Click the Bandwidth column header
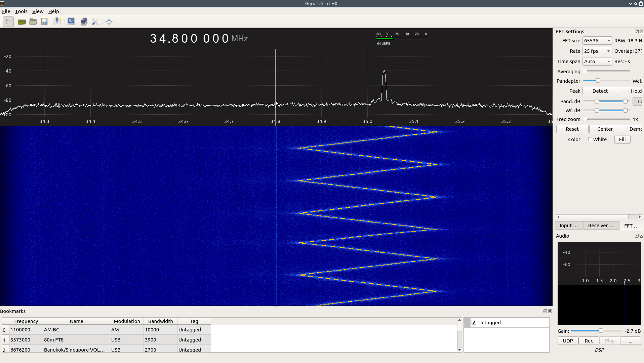This screenshot has height=363, width=644. pos(160,321)
